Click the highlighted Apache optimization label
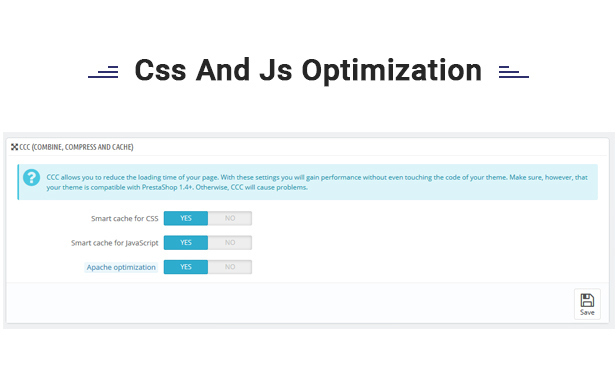 pos(121,267)
